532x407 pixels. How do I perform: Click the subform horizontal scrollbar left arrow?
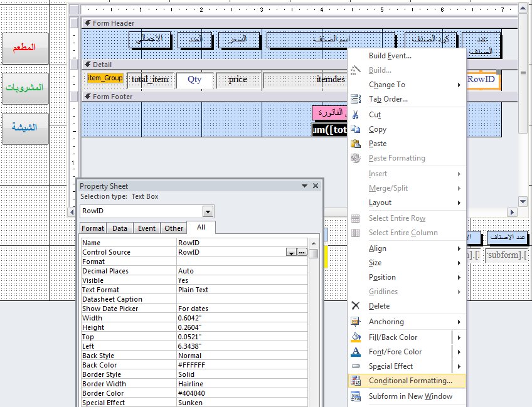(x=72, y=213)
